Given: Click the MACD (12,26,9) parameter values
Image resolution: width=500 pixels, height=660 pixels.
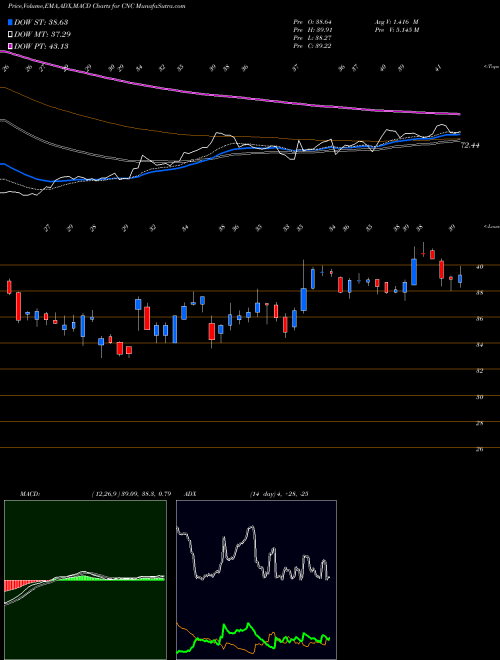Looking at the screenshot, I should tap(131, 494).
